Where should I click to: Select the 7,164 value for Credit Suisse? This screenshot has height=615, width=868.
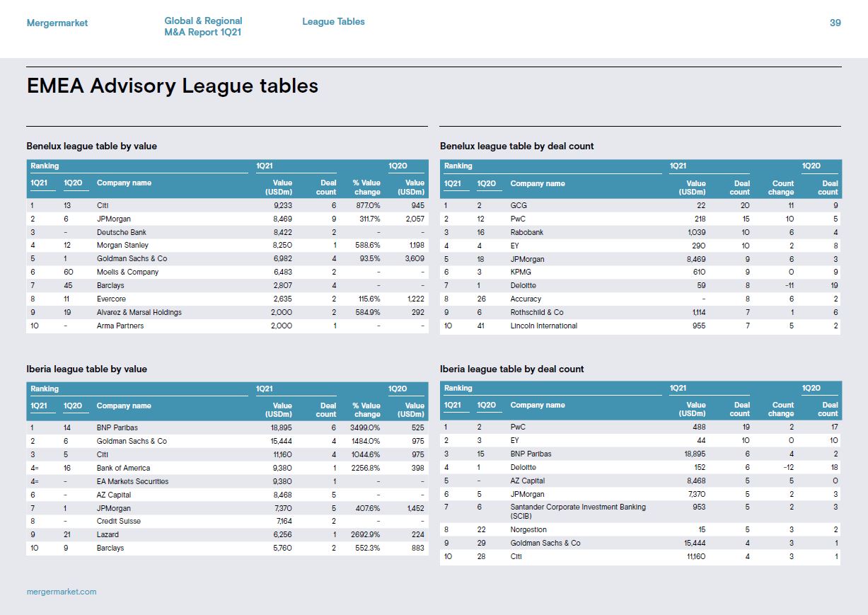click(283, 522)
